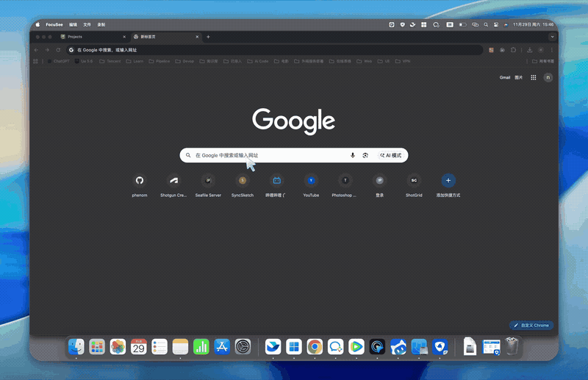Open the SyncSketch shortcut
Viewport: 588px width, 380px height.
243,185
